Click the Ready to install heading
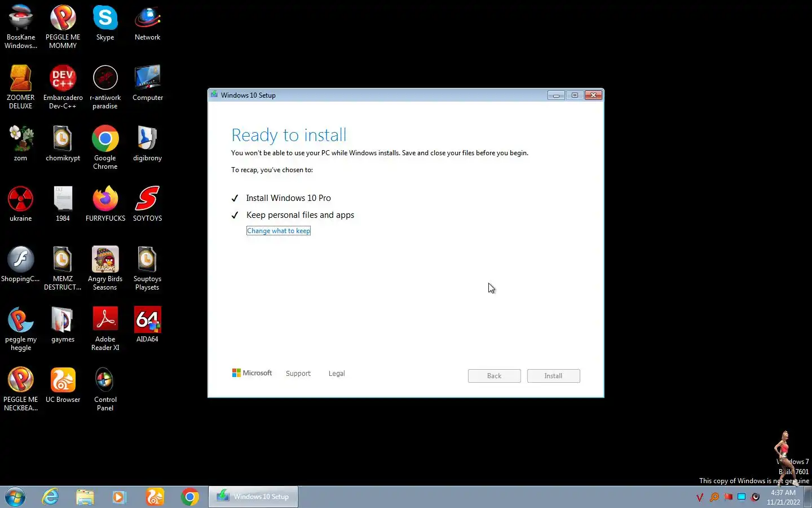Viewport: 812px width, 508px height. pos(289,135)
